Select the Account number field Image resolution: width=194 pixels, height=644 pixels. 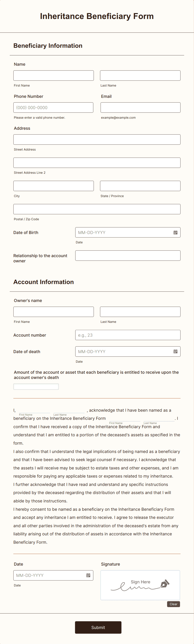pos(128,335)
